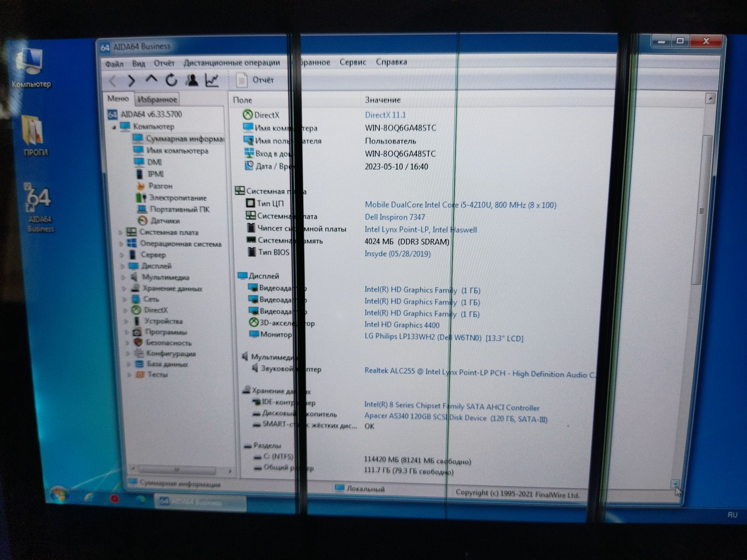Select AIDA64 v6.33.5700 tree root

[145, 114]
